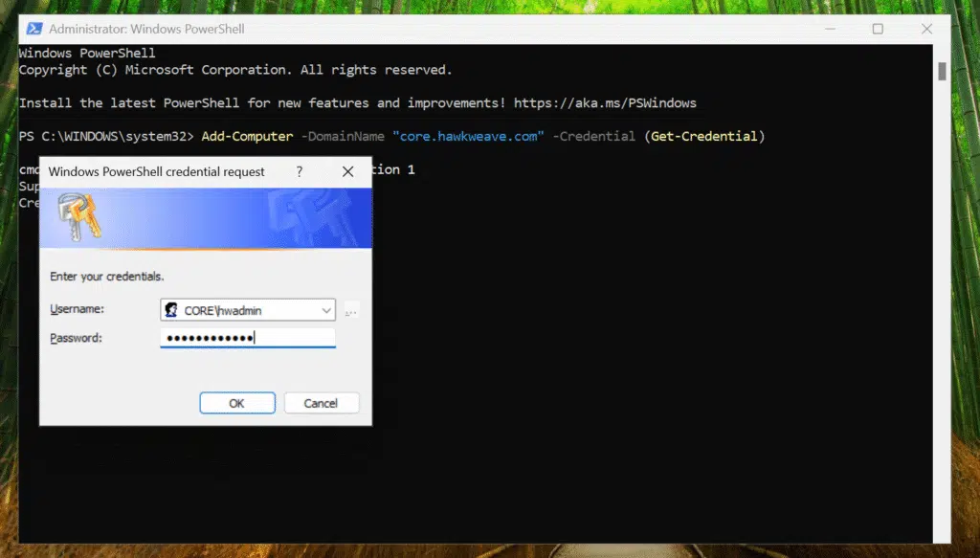Viewport: 980px width, 558px height.
Task: Click the ellipsis browse button next to Username
Action: click(x=351, y=310)
